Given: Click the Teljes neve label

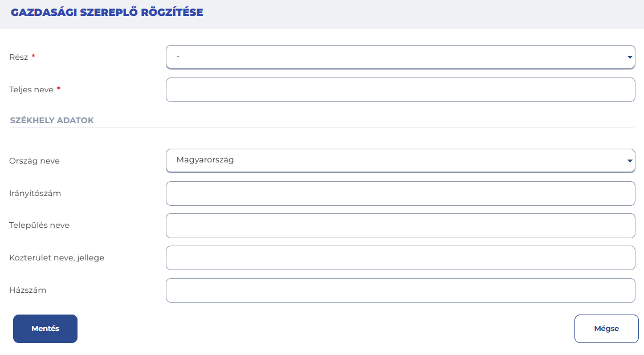Looking at the screenshot, I should [x=31, y=89].
